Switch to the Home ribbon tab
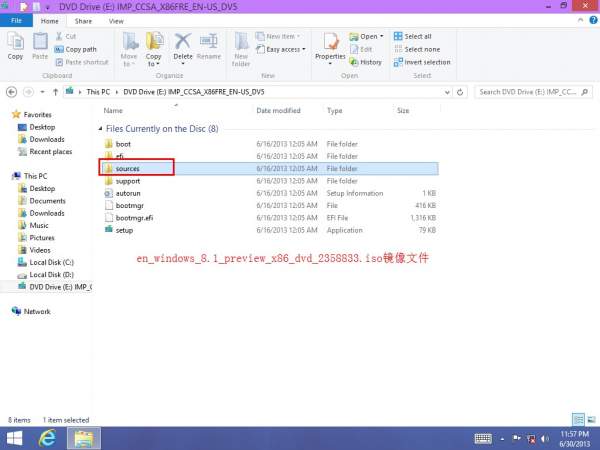 pos(50,21)
